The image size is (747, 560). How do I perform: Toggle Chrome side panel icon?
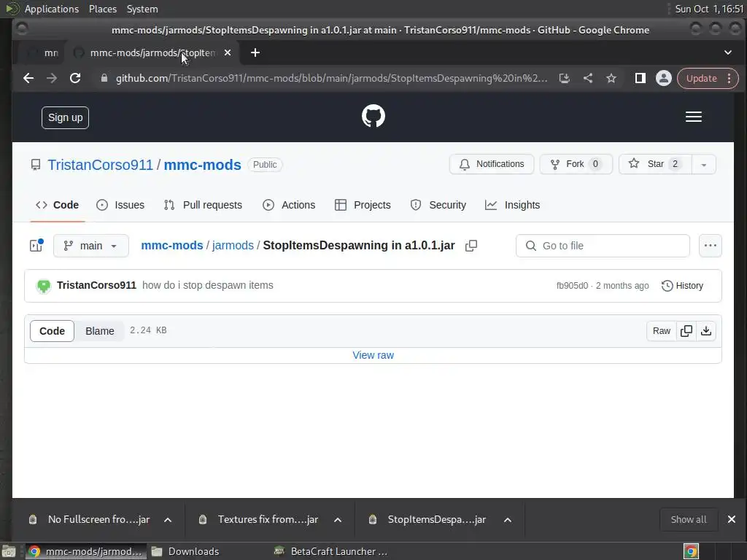click(x=640, y=78)
